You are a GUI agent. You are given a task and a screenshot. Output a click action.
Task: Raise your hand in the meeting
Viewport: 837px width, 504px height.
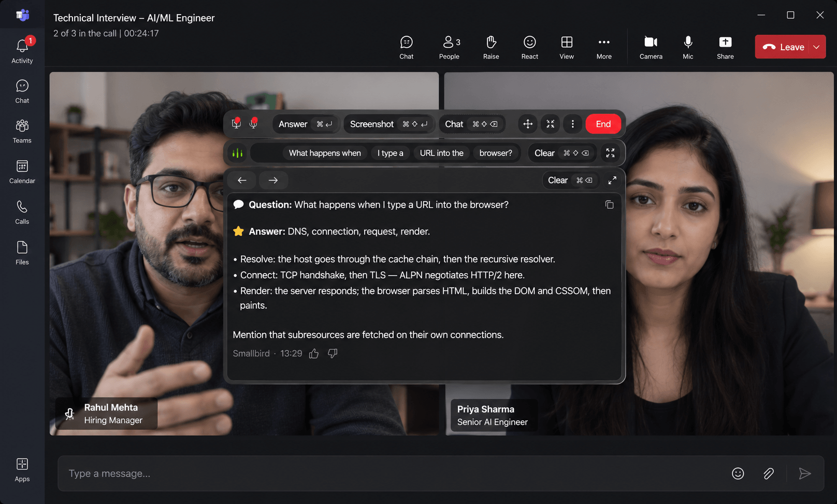tap(491, 48)
